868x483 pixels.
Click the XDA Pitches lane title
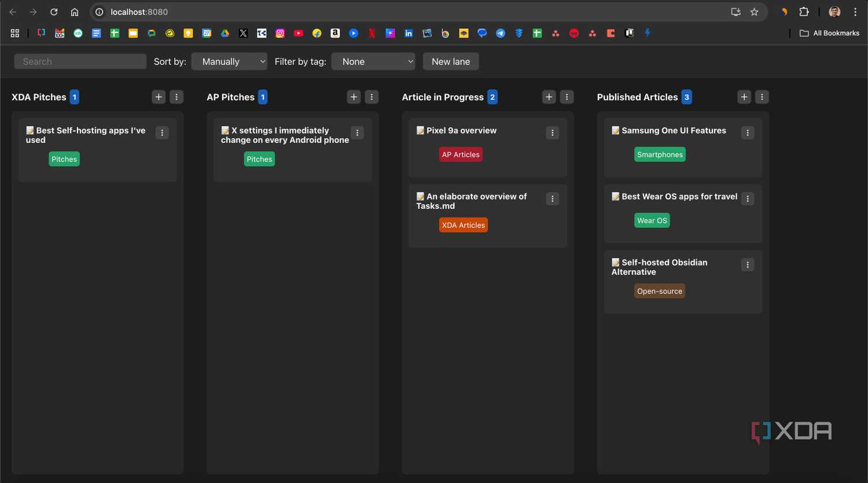pyautogui.click(x=39, y=97)
